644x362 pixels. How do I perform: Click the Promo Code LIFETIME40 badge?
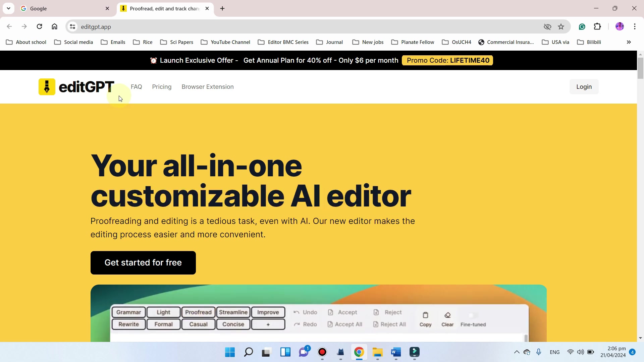[x=447, y=60]
